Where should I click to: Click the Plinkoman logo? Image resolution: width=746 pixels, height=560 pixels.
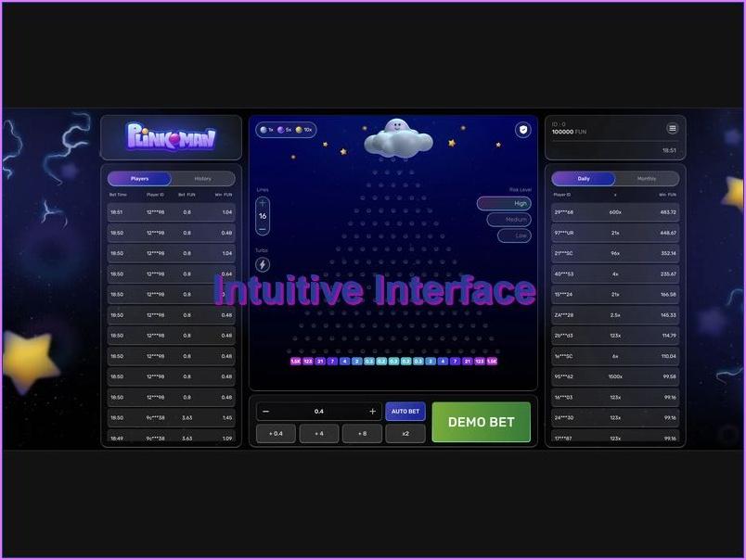click(171, 137)
